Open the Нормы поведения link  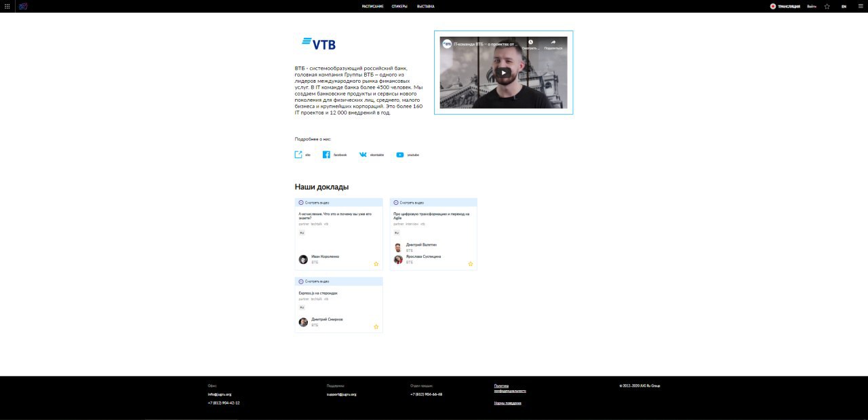(508, 403)
